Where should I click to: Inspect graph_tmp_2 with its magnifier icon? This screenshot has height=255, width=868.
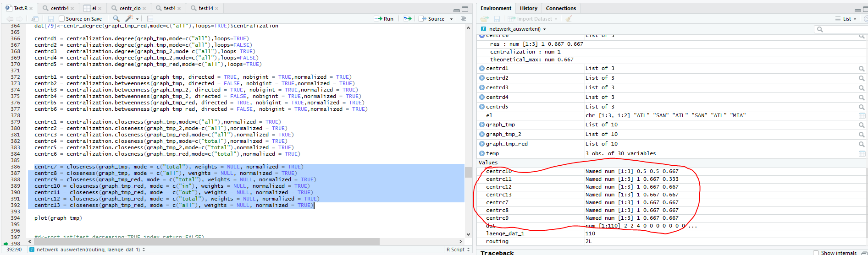tap(862, 135)
